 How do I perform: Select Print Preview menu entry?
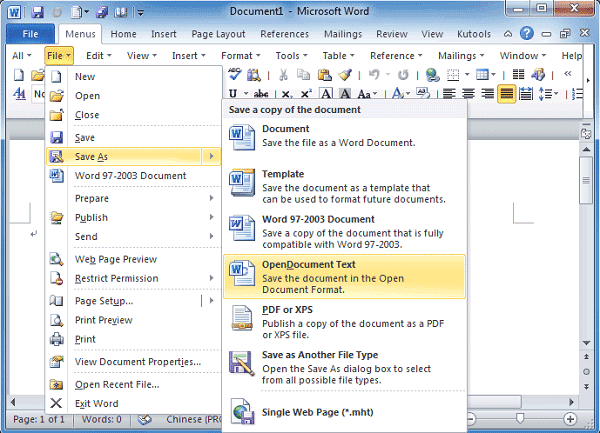coord(134,320)
